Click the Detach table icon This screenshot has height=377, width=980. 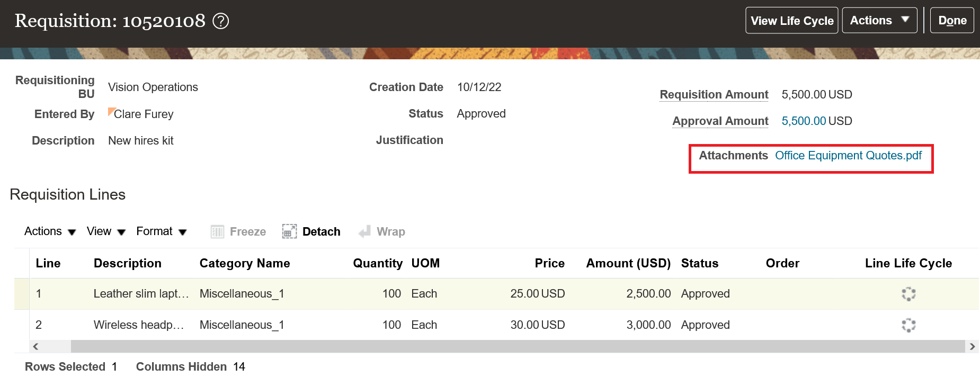289,231
